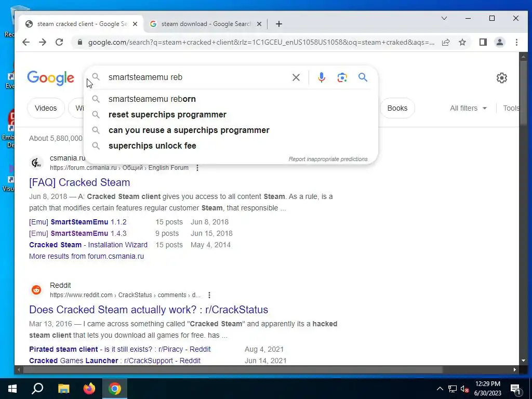This screenshot has width=532, height=399.
Task: Filter results by Books
Action: [397, 108]
